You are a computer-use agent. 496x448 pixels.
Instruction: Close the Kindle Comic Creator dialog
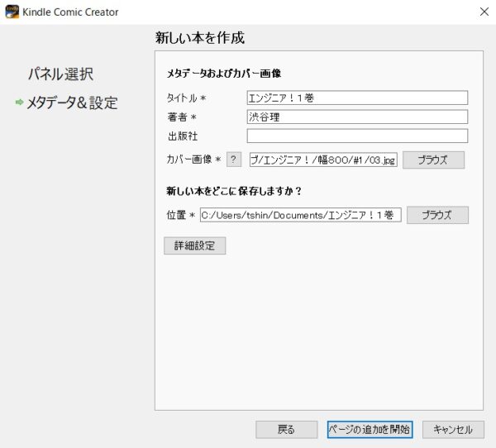(484, 12)
